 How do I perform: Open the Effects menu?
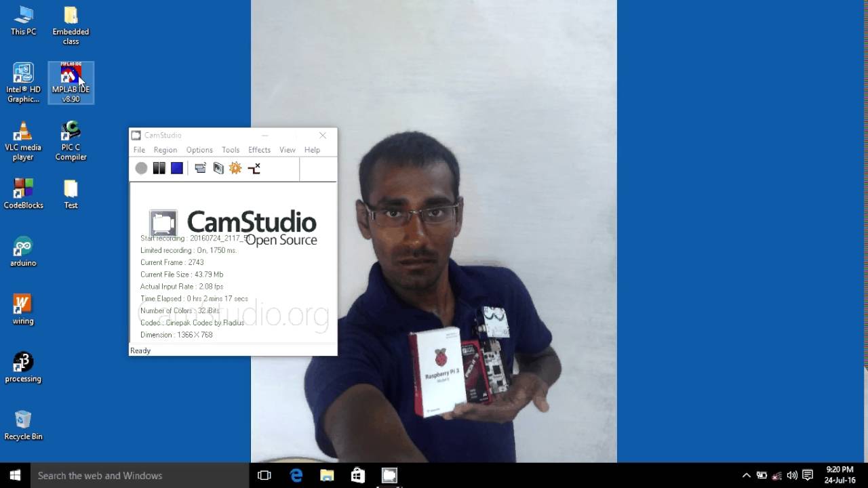259,150
